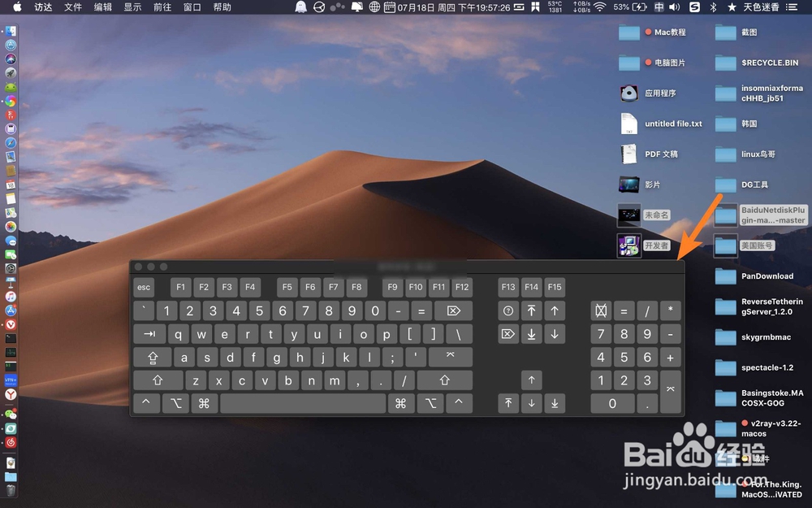Screen dimensions: 812x508
Task: Select the 截图 folder
Action: pyautogui.click(x=736, y=33)
